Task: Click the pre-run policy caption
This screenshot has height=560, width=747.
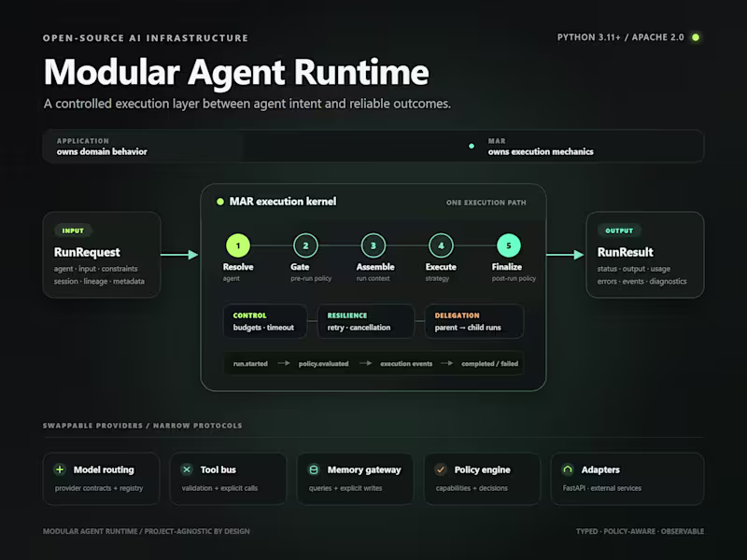Action: click(311, 278)
